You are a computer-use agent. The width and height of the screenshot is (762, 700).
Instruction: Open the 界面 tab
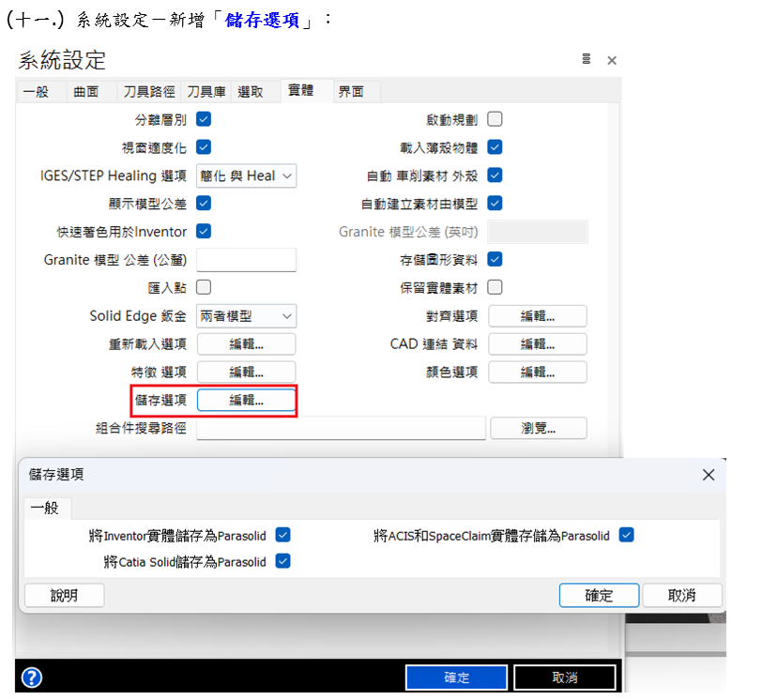pos(351,91)
